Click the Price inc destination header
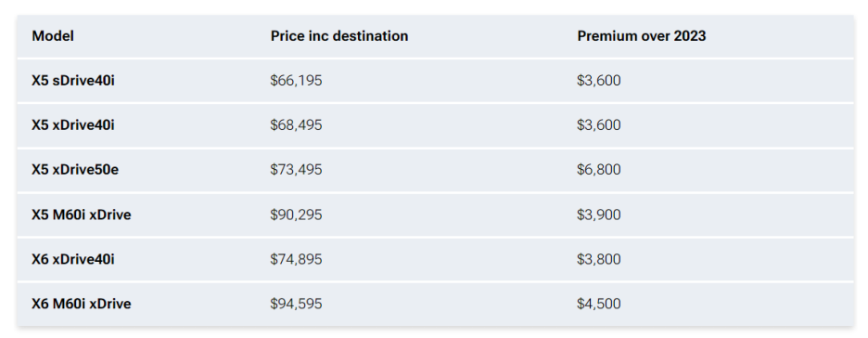The height and width of the screenshot is (338, 868). click(339, 36)
